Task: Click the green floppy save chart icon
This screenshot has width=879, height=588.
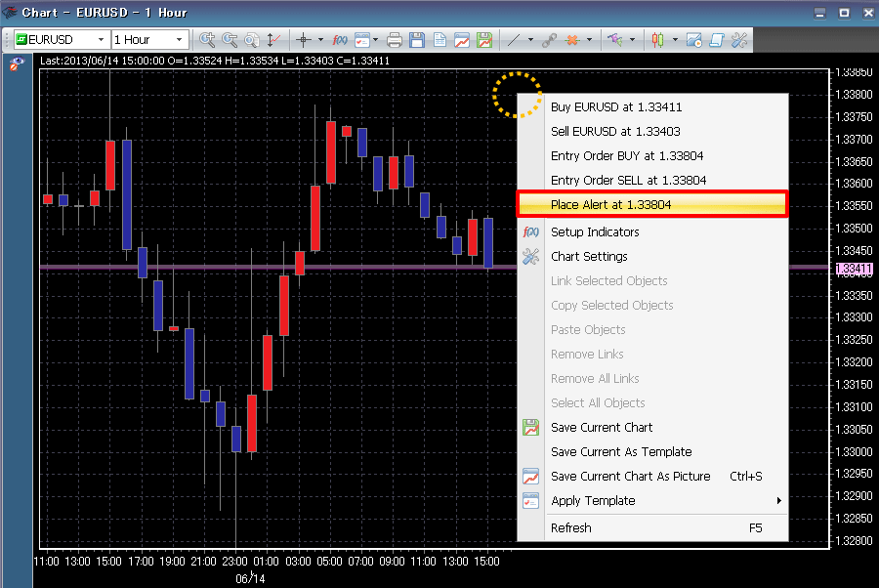Action: (484, 40)
